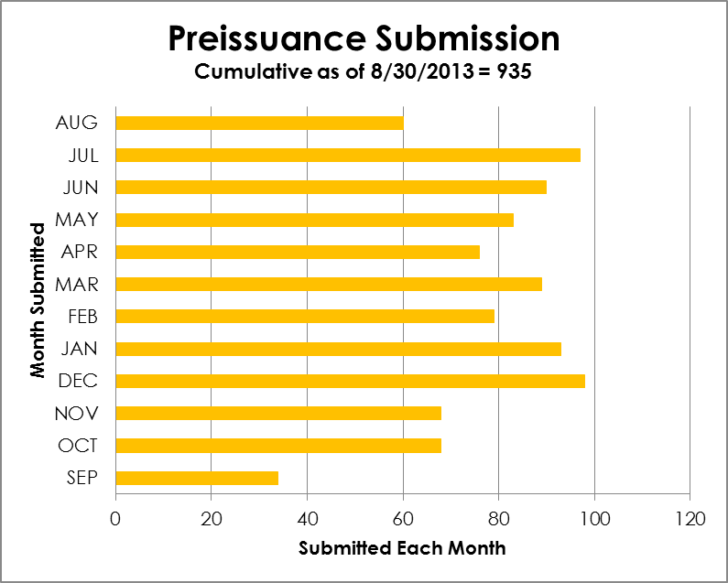This screenshot has height=583, width=728.
Task: Click the JUN bar
Action: click(331, 188)
